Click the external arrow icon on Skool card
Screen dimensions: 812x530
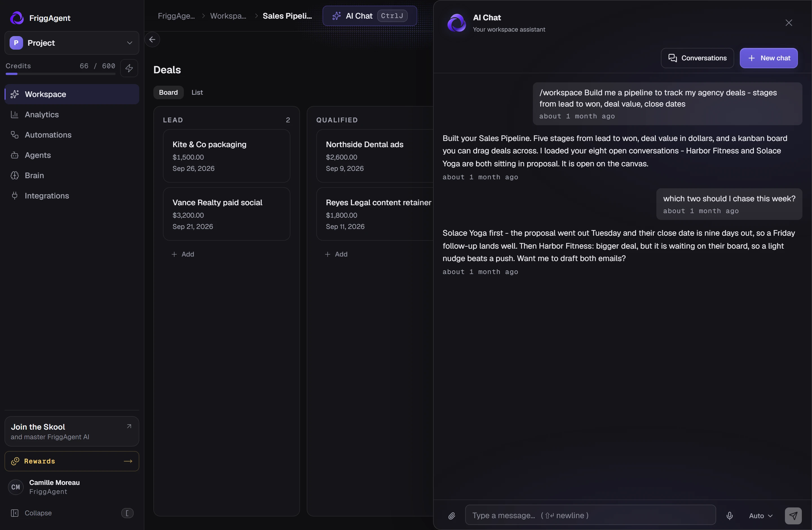pyautogui.click(x=129, y=426)
